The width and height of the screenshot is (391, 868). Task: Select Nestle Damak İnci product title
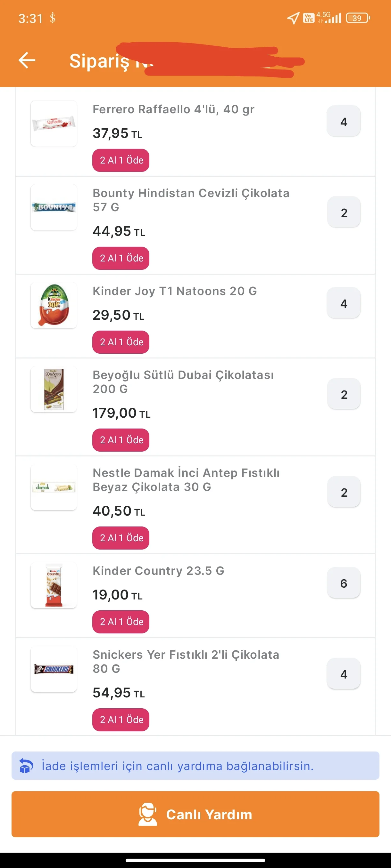tap(186, 479)
